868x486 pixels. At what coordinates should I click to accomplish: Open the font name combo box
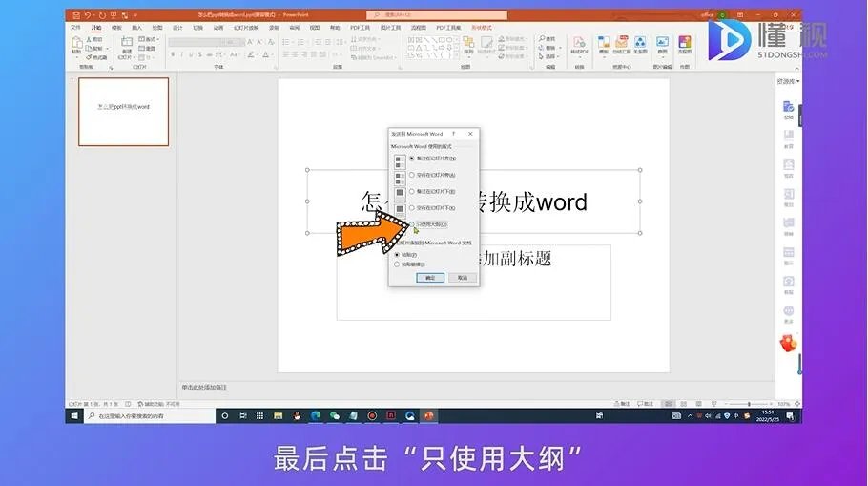point(195,42)
